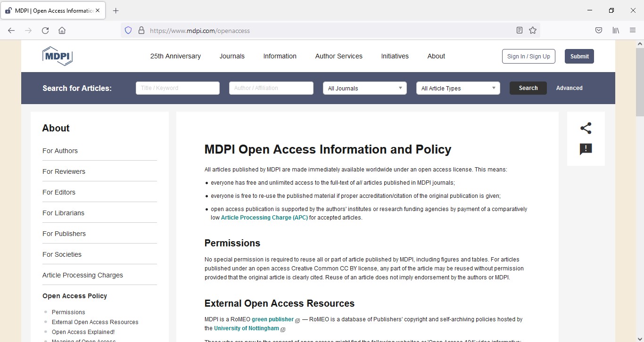
Task: Open Article Processing Charges in sidebar
Action: 83,275
